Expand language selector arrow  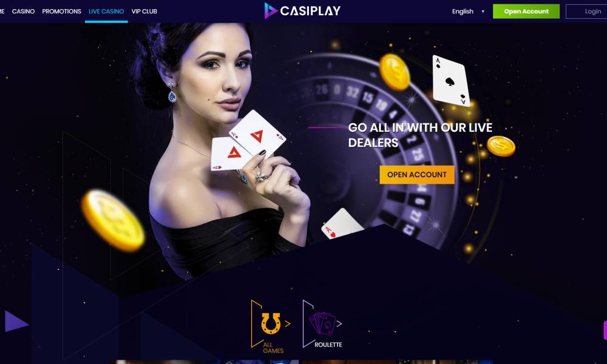pyautogui.click(x=483, y=11)
